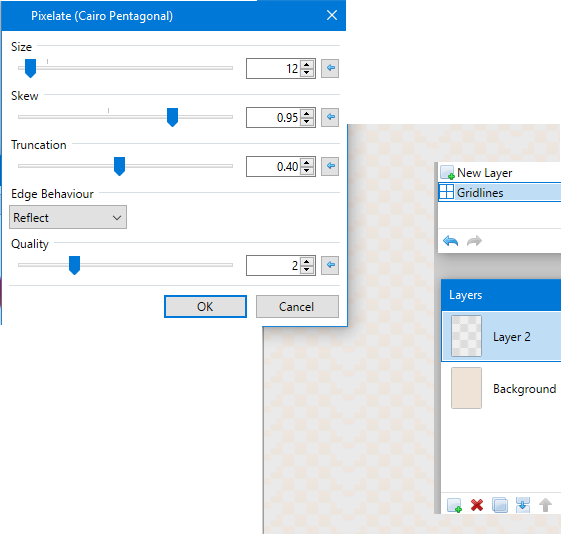
Task: Decrease Truncation using the down stepper
Action: (307, 170)
